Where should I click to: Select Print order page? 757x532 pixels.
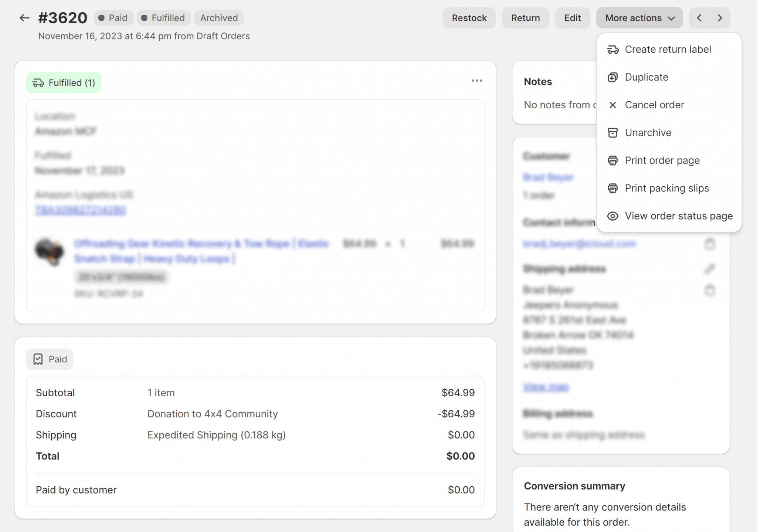662,160
